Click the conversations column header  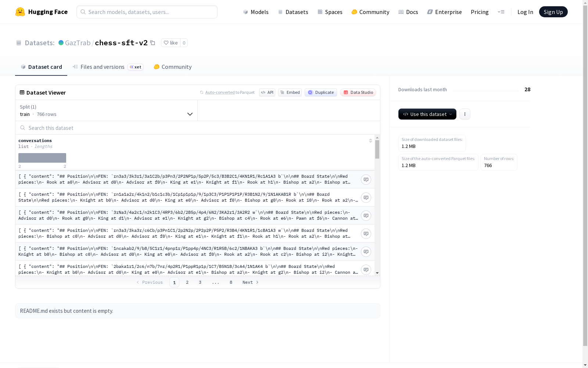35,141
